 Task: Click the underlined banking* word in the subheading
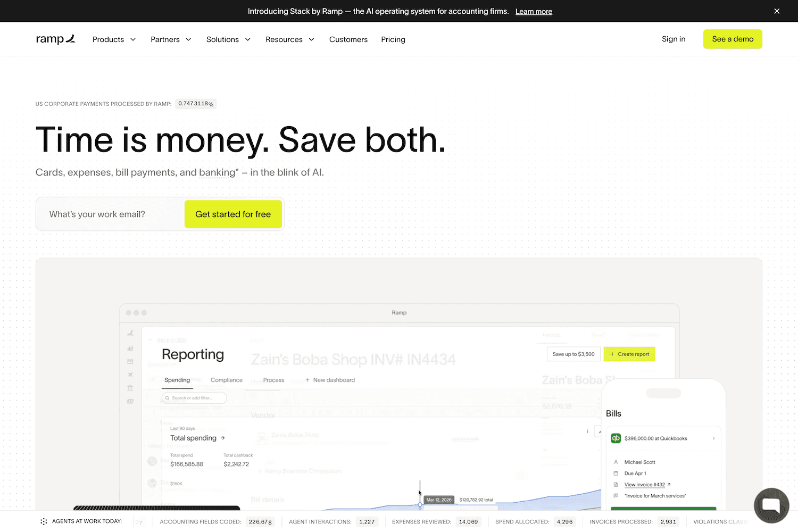(219, 172)
